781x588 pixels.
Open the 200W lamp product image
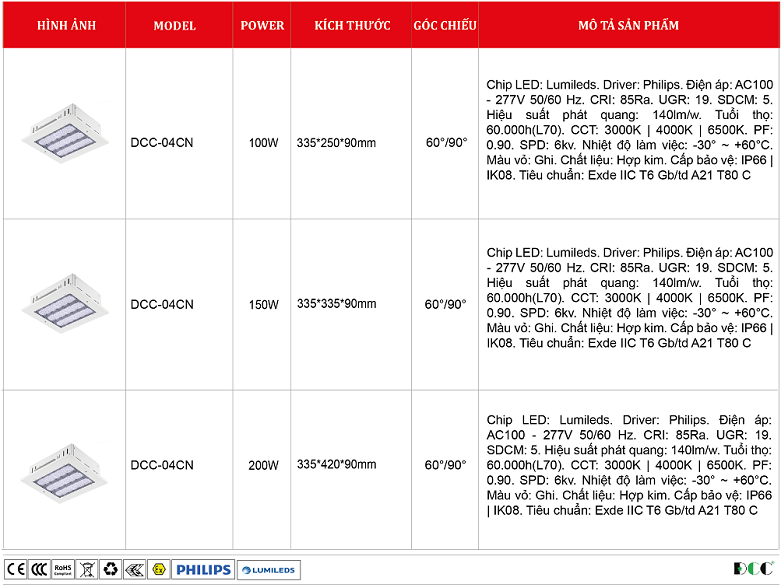tap(65, 464)
